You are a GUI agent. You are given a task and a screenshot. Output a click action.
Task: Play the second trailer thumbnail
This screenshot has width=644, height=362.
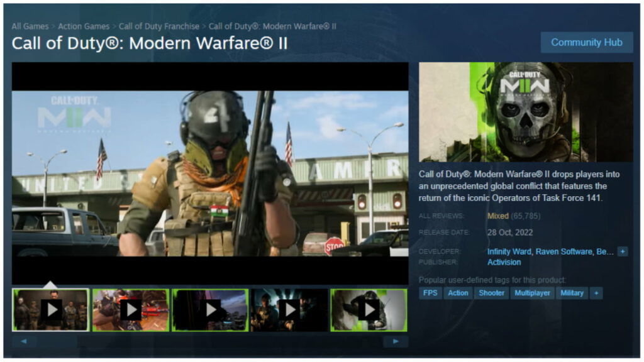(x=129, y=308)
